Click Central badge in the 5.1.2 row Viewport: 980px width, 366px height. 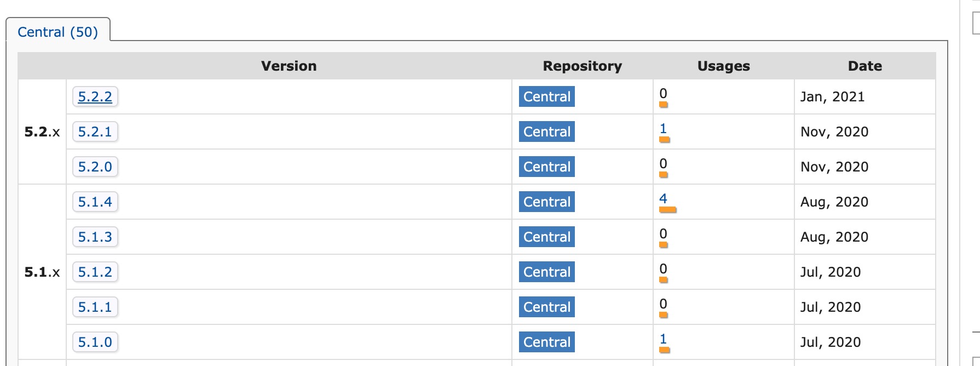coord(546,272)
